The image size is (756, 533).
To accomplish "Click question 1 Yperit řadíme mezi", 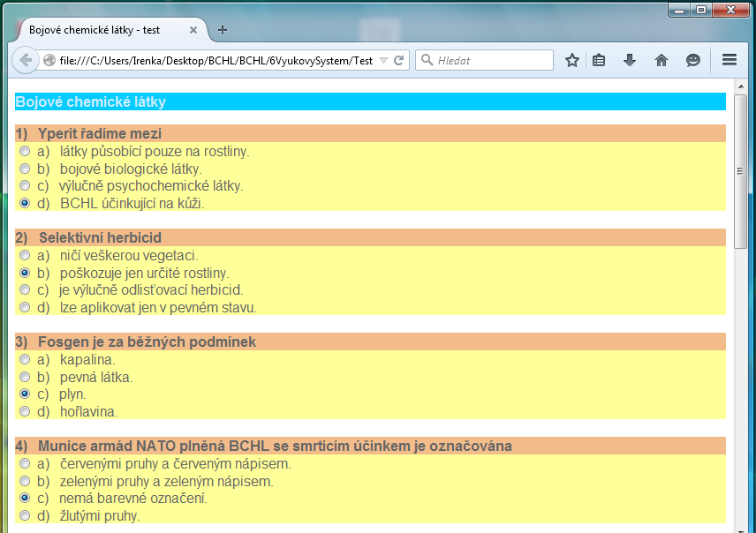I will [88, 133].
